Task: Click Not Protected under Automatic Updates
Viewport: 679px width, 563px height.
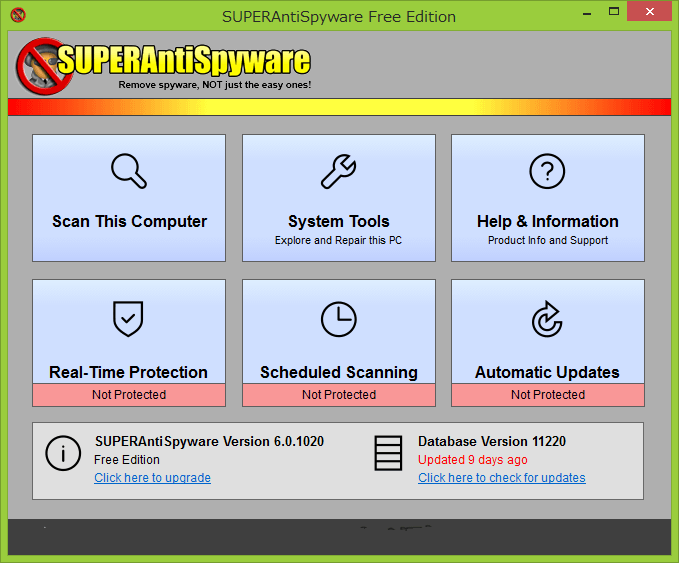Action: 548,395
